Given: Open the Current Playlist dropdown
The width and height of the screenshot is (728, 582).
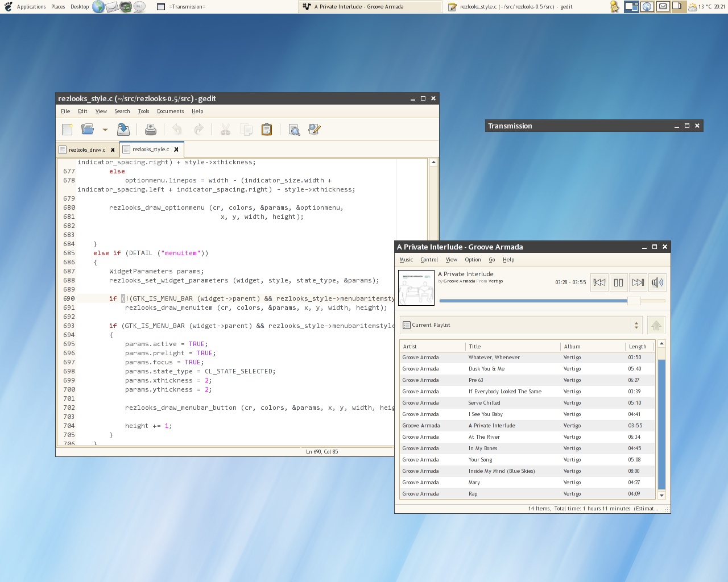Looking at the screenshot, I should tap(521, 325).
